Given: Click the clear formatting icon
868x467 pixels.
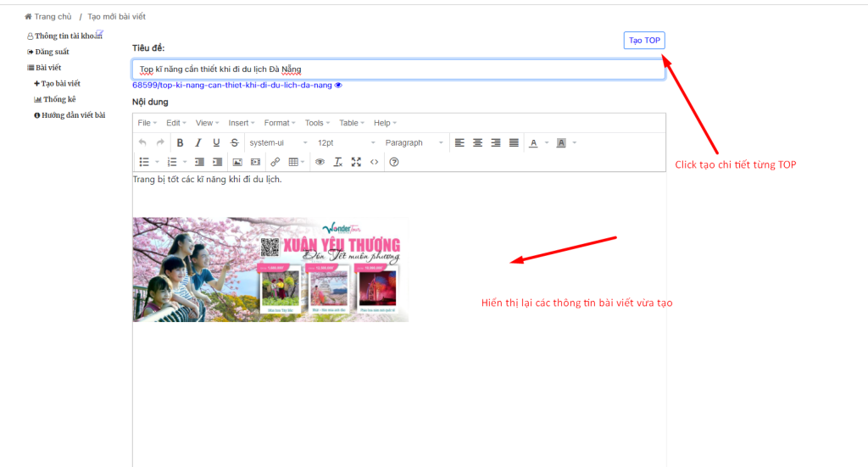Looking at the screenshot, I should [x=338, y=162].
